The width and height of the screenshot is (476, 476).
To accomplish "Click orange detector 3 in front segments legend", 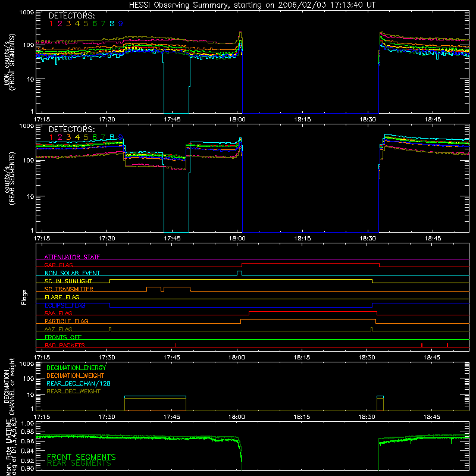I will (x=68, y=24).
